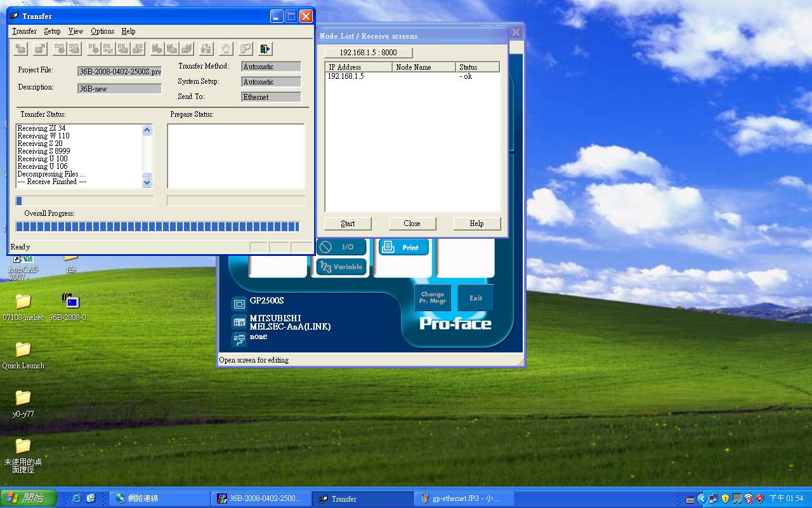Click the Print button in Pro-face

coord(403,247)
